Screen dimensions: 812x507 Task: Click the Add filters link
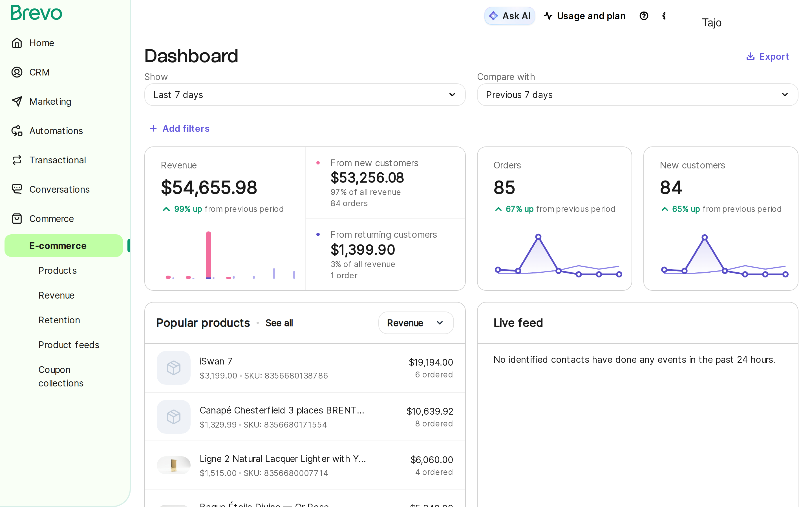(x=180, y=128)
